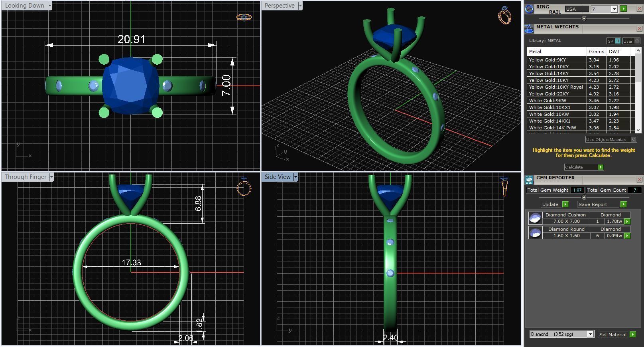Collapse Ring Rail panel via slider handle
Viewport: 644px width, 347px height.
[584, 18]
